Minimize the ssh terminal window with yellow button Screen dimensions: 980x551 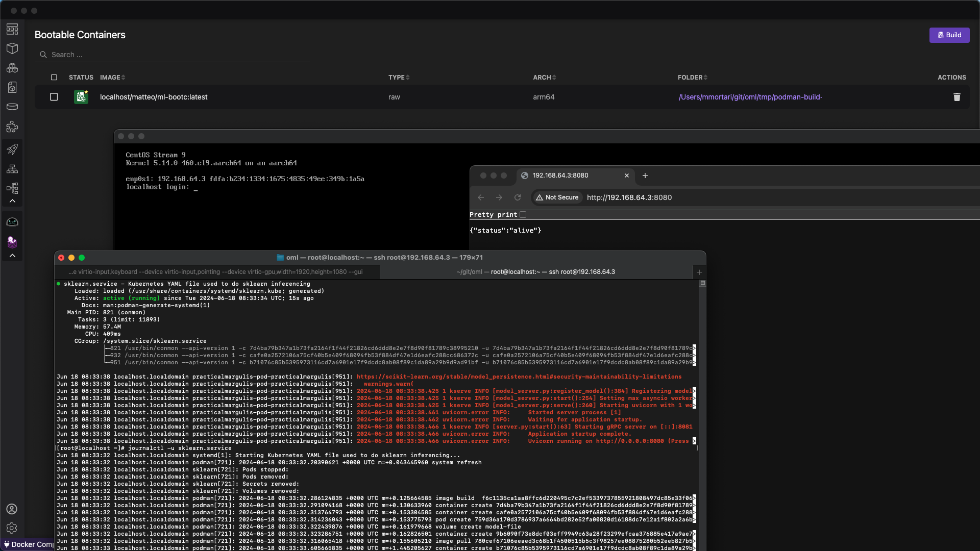(x=71, y=258)
